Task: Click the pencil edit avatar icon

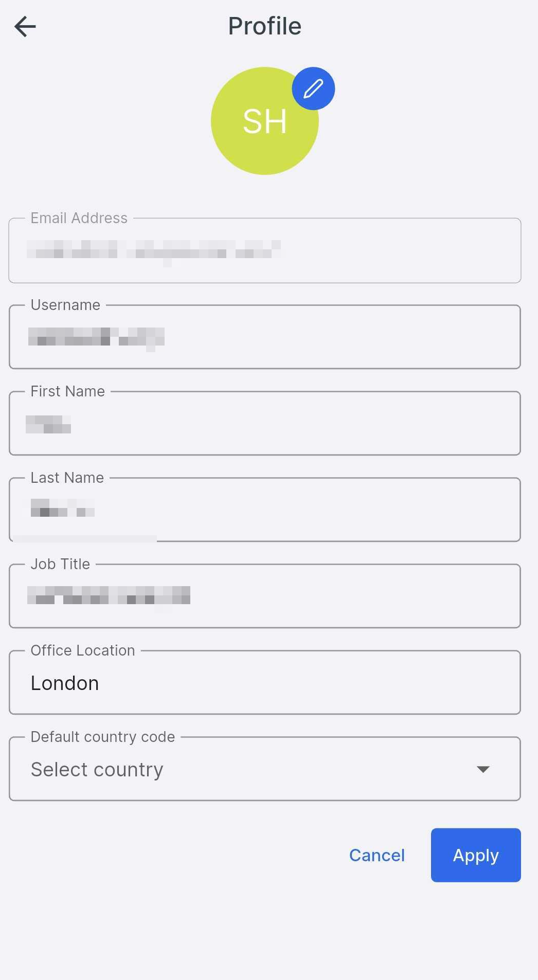Action: pyautogui.click(x=313, y=88)
